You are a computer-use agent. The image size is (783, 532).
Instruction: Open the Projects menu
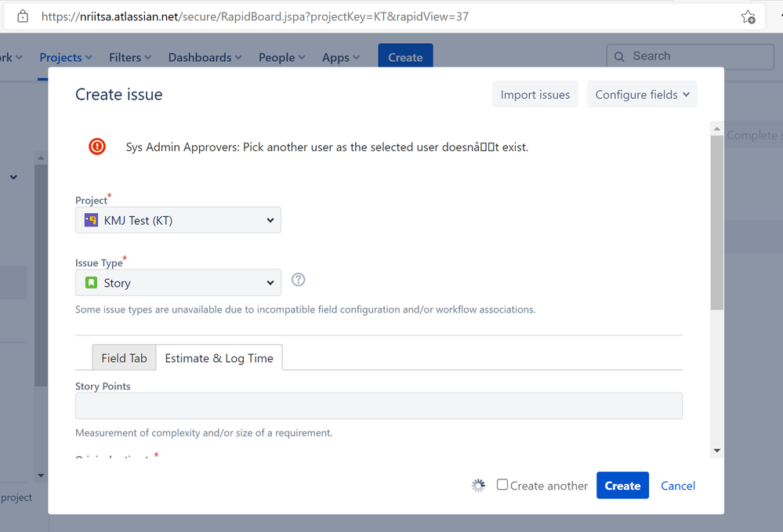(65, 57)
